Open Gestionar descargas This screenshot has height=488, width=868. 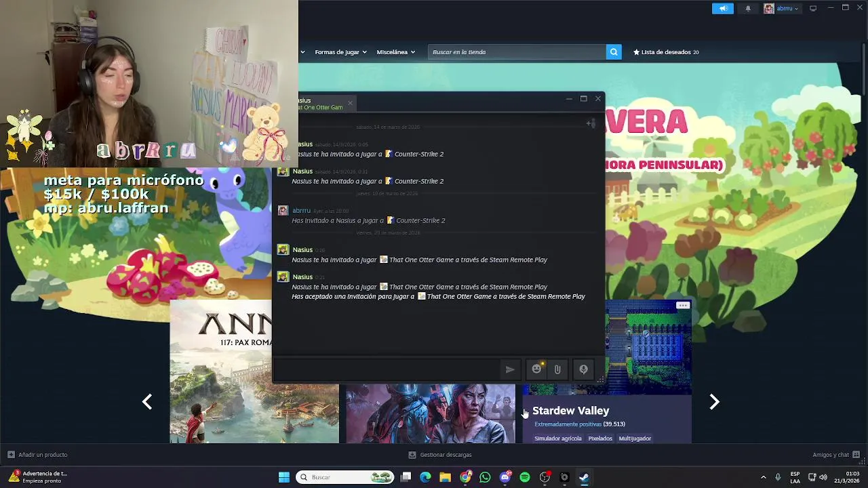(x=440, y=455)
